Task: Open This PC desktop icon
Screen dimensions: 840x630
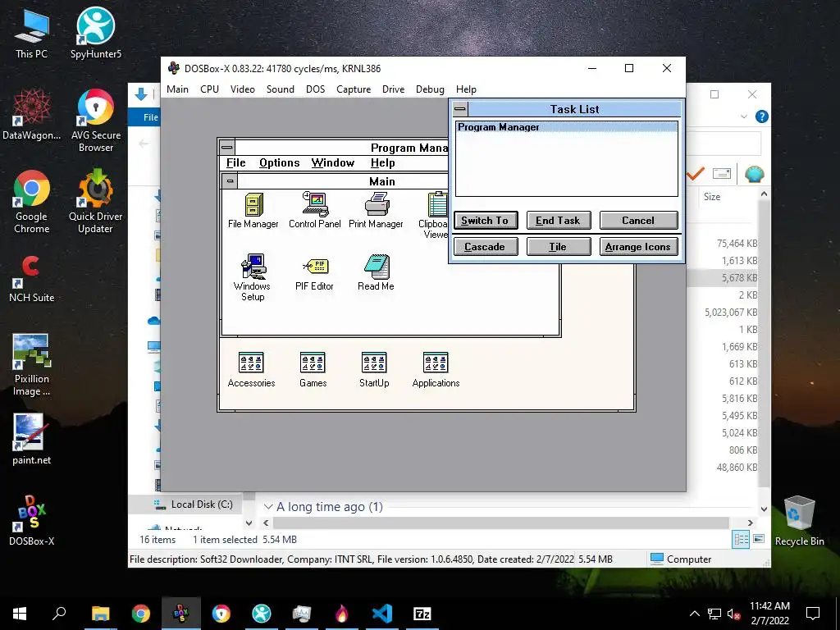Action: pos(32,33)
